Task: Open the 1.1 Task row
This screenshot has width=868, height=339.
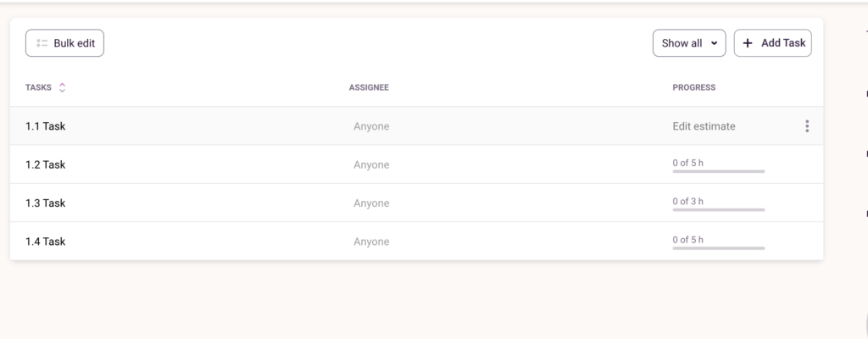Action: [x=46, y=126]
